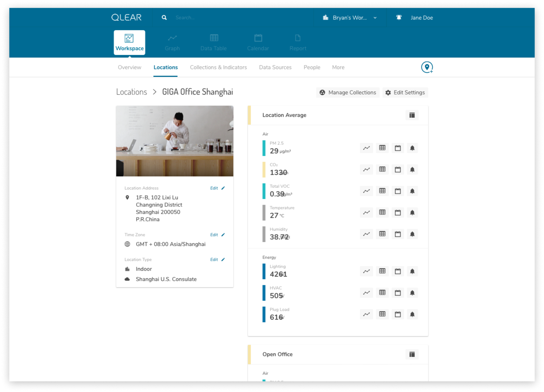The width and height of the screenshot is (544, 392).
Task: Click the Open Office panel title
Action: tap(278, 354)
